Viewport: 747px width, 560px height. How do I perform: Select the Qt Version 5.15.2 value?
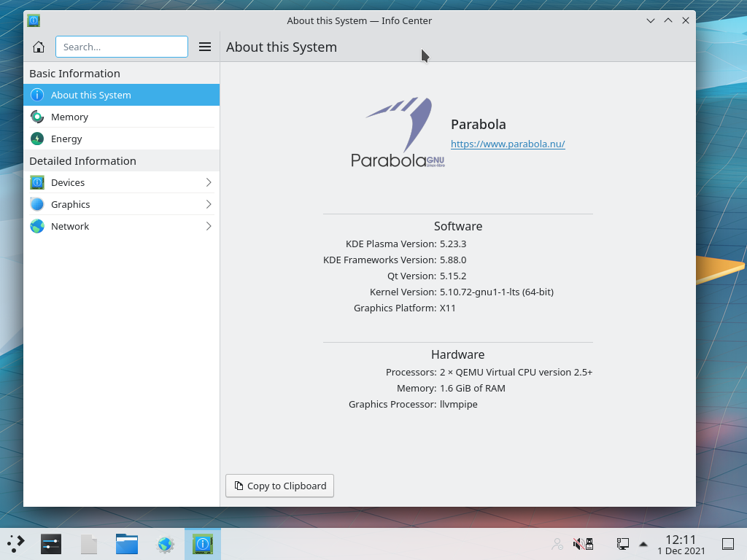pyautogui.click(x=453, y=276)
